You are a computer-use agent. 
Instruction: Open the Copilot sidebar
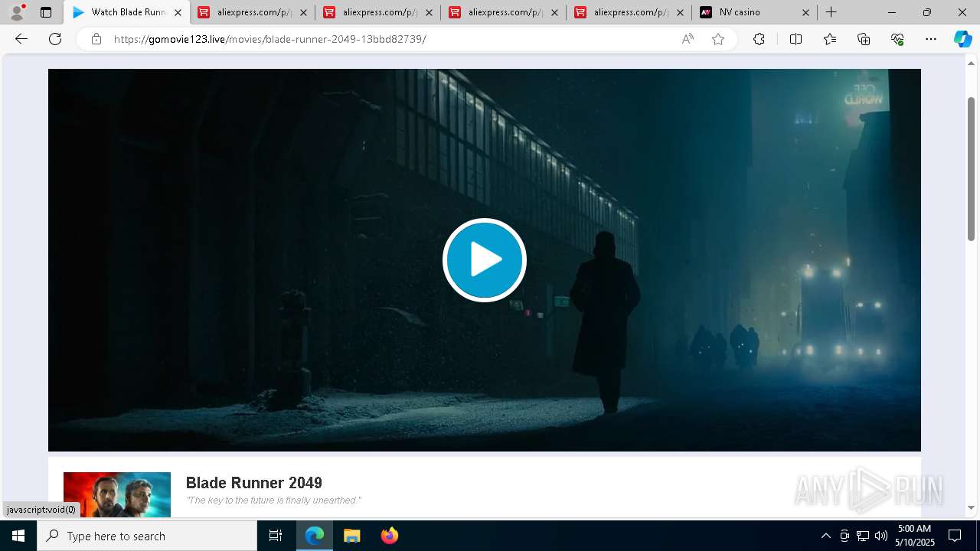point(962,39)
